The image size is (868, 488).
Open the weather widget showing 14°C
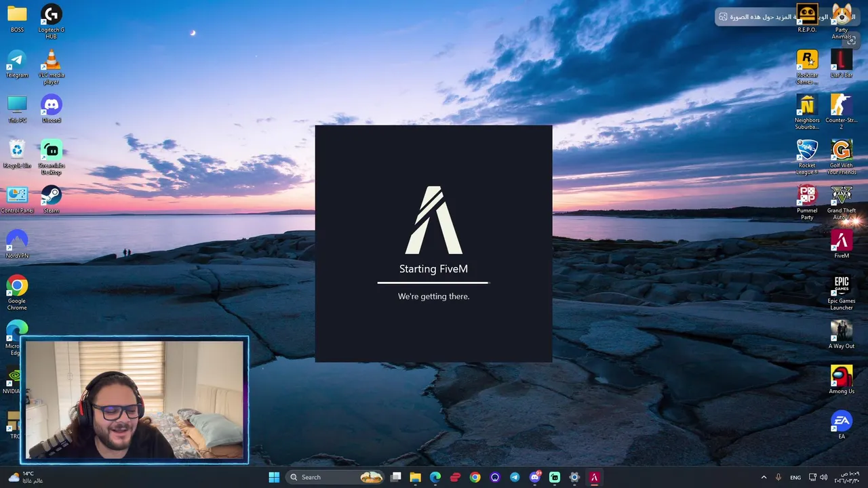[x=24, y=477]
